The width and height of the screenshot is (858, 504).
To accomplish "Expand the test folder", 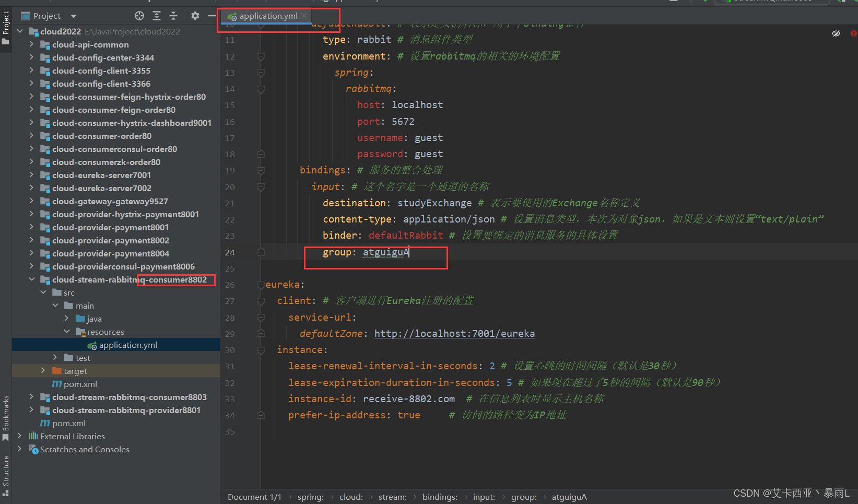I will [55, 358].
